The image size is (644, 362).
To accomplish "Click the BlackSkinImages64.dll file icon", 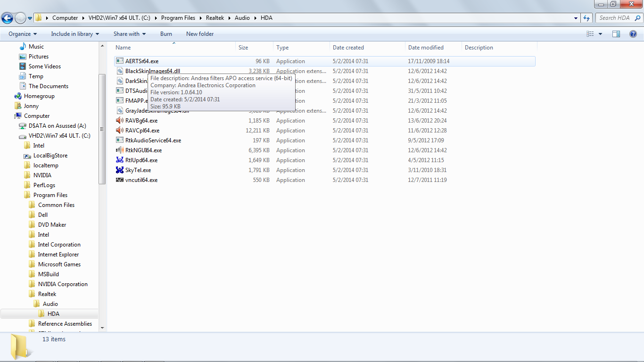I will tap(120, 71).
